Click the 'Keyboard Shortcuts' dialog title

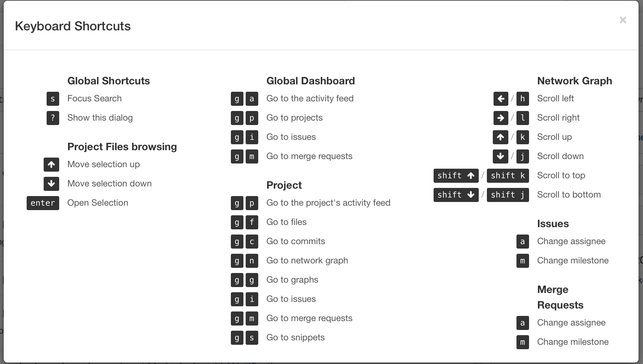(x=73, y=26)
